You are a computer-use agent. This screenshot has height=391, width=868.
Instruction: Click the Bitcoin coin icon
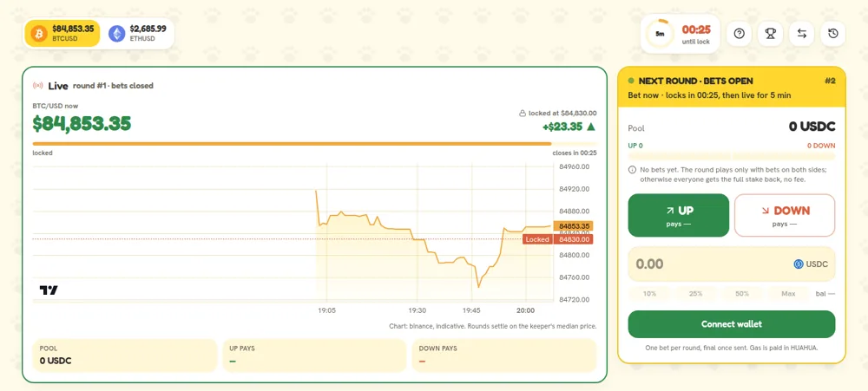[39, 33]
